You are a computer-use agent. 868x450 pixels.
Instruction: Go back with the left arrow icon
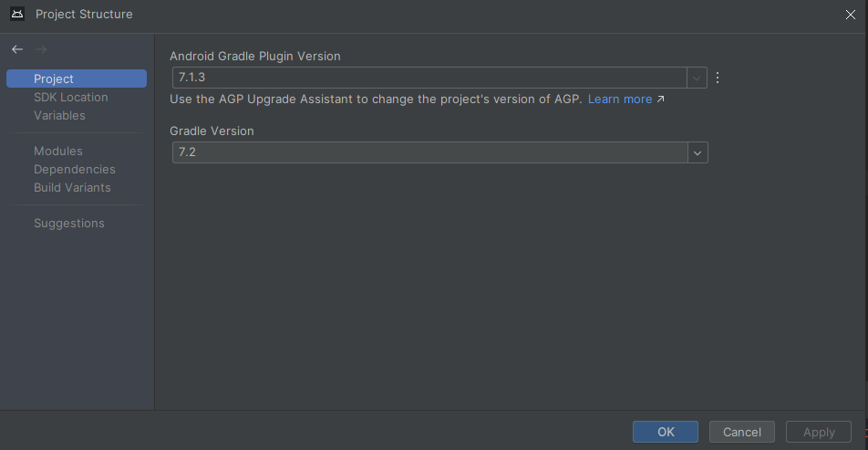click(x=17, y=49)
